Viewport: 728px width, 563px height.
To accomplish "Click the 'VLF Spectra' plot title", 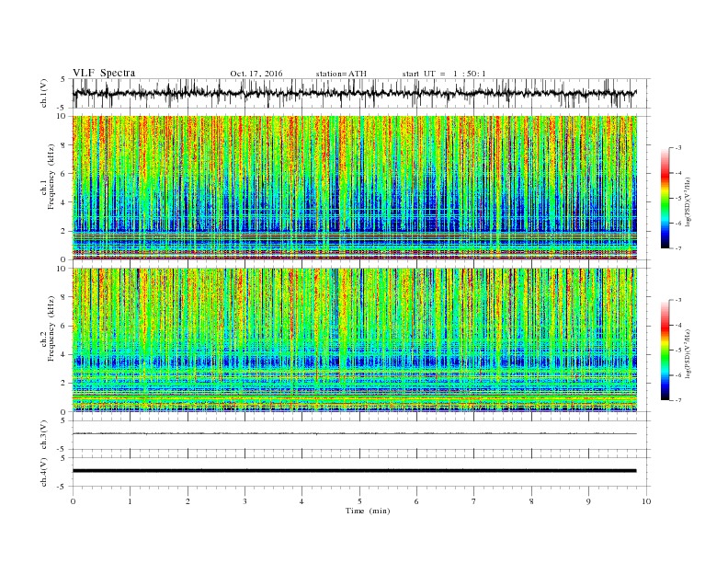I will [x=104, y=73].
